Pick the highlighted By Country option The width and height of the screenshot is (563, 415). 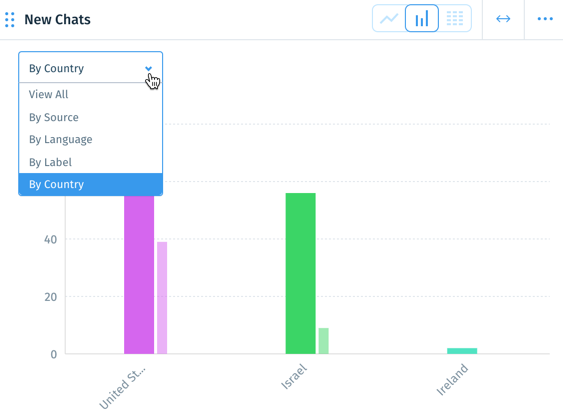(x=90, y=184)
